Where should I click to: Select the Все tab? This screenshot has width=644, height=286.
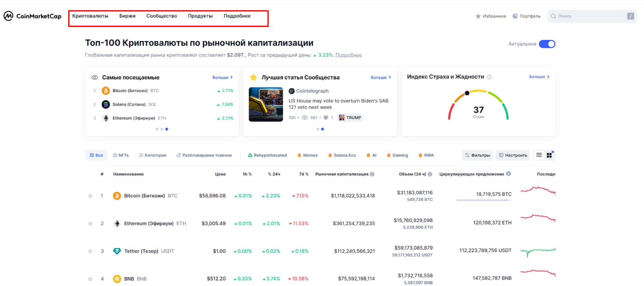pos(96,155)
